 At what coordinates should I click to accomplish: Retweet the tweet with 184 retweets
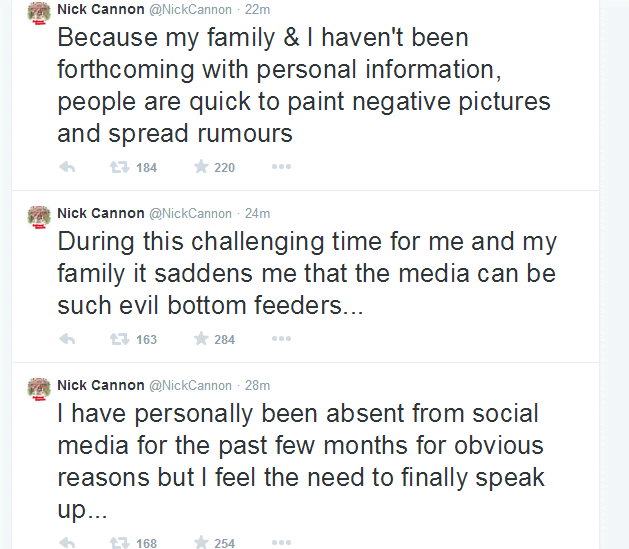pos(120,167)
